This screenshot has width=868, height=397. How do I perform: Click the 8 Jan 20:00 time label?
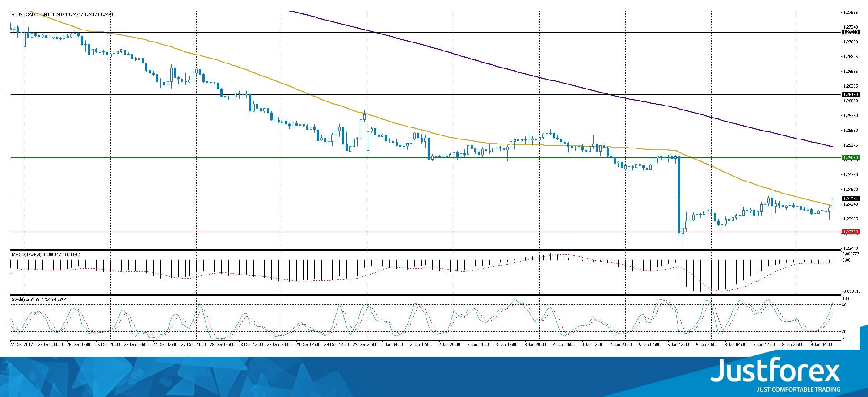click(792, 345)
